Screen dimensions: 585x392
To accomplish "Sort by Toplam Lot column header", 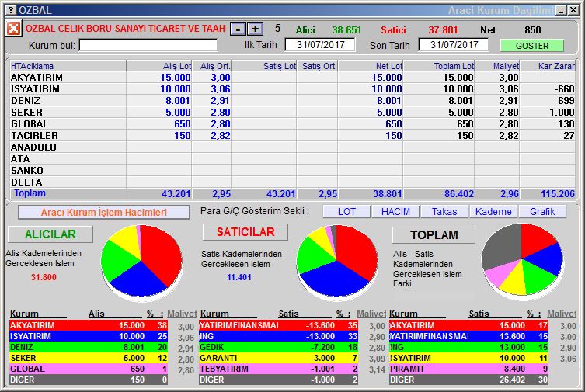I will pyautogui.click(x=439, y=66).
